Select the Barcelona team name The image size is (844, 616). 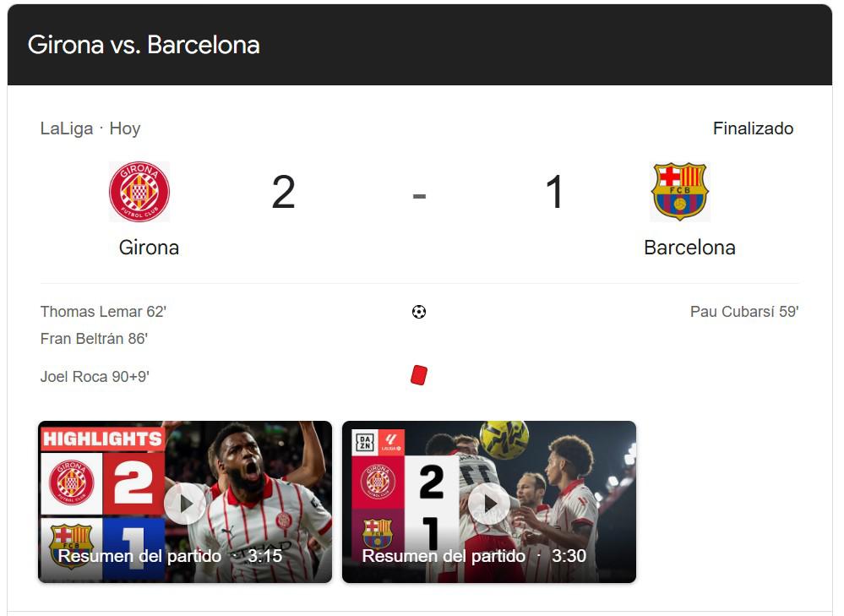690,248
